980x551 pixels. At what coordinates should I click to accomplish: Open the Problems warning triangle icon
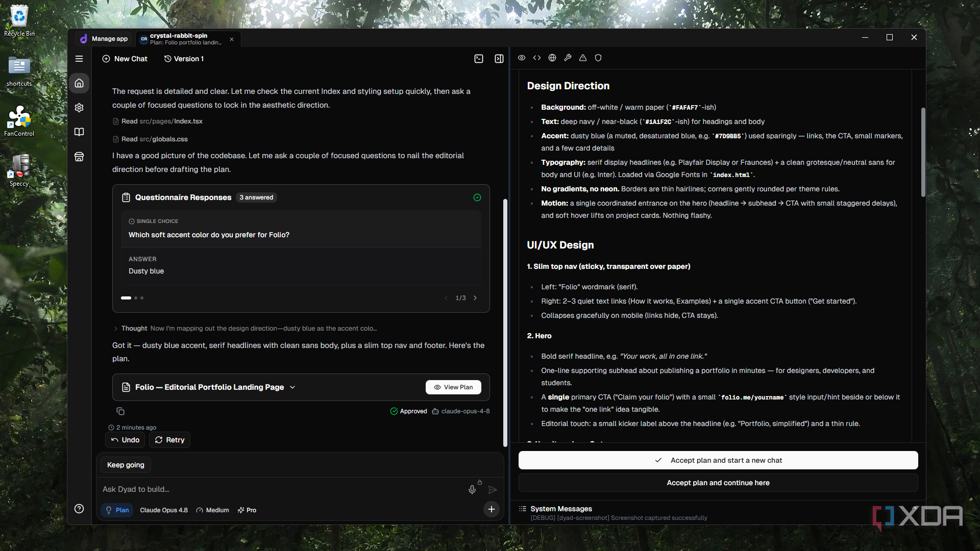(x=583, y=58)
